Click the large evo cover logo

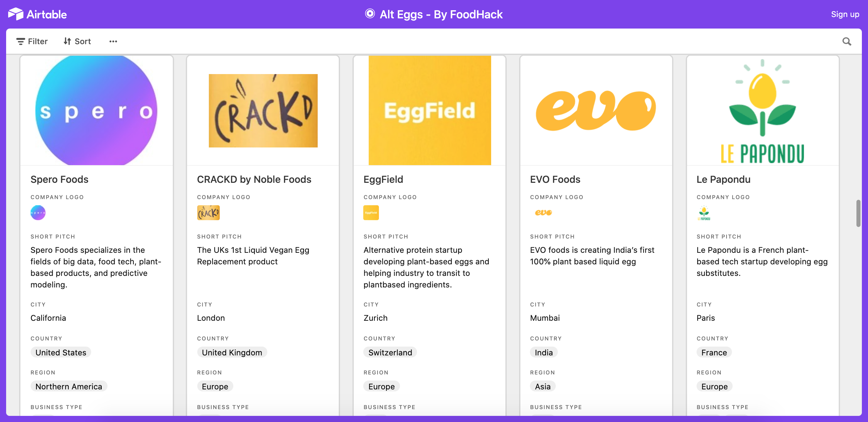point(596,110)
